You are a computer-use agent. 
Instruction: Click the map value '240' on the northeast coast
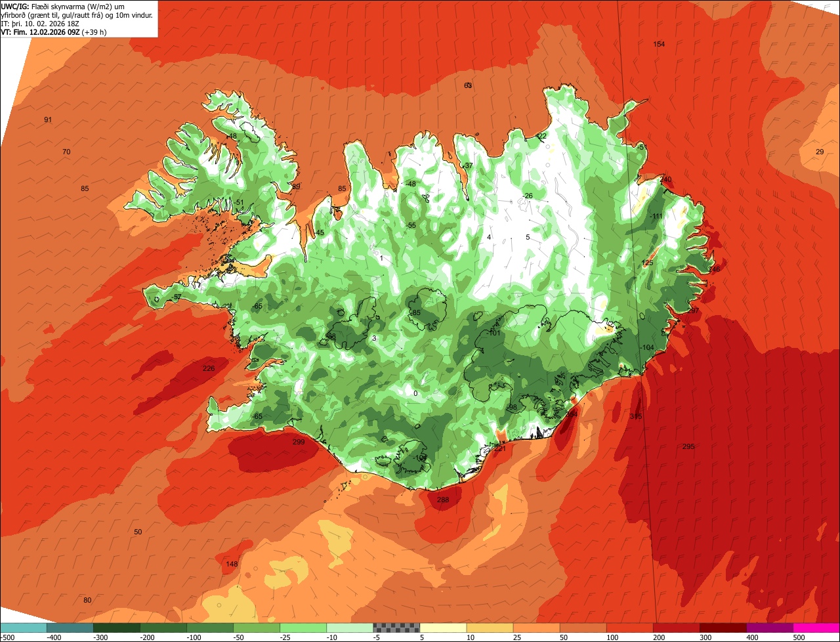coord(666,179)
